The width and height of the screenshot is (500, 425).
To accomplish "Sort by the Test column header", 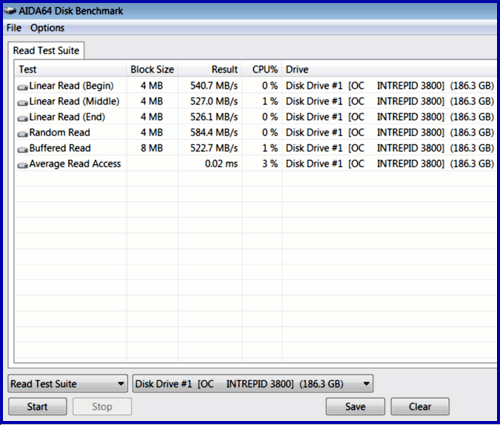I will [x=71, y=69].
